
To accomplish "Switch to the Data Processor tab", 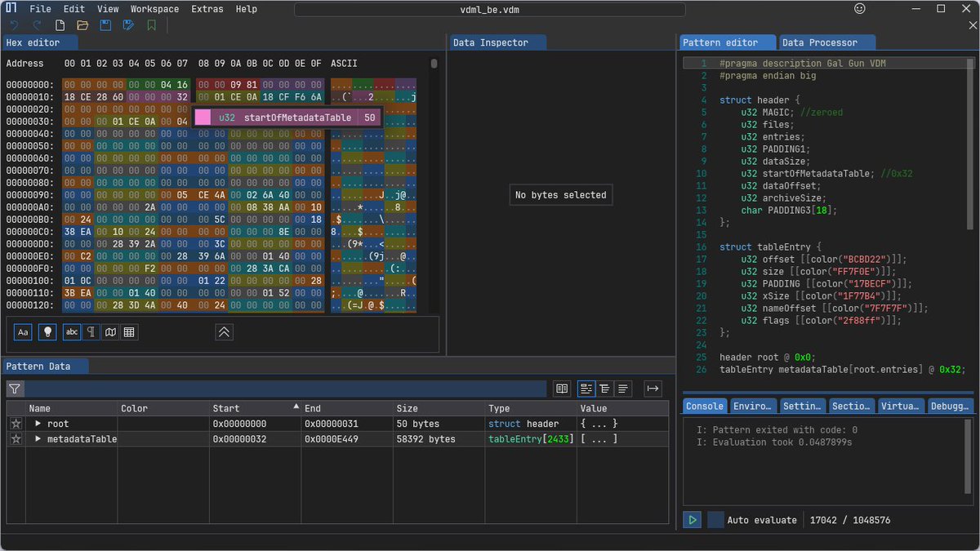I will (824, 42).
